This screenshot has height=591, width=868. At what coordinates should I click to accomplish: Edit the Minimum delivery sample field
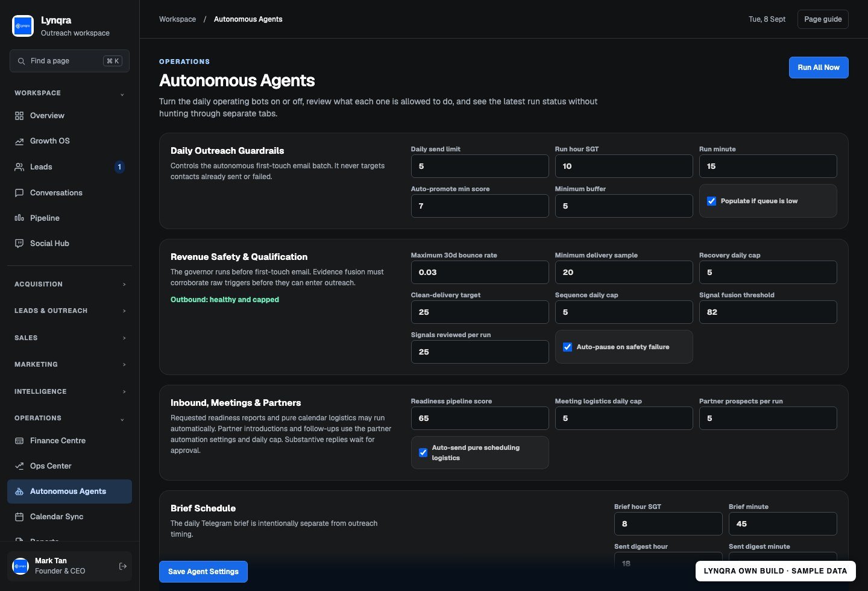click(624, 273)
